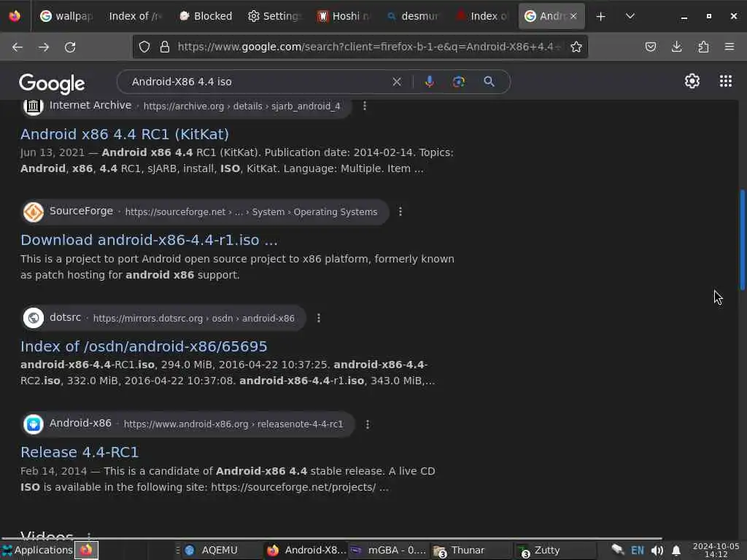The height and width of the screenshot is (560, 747).
Task: Open options for Android-x86 result
Action: [368, 424]
